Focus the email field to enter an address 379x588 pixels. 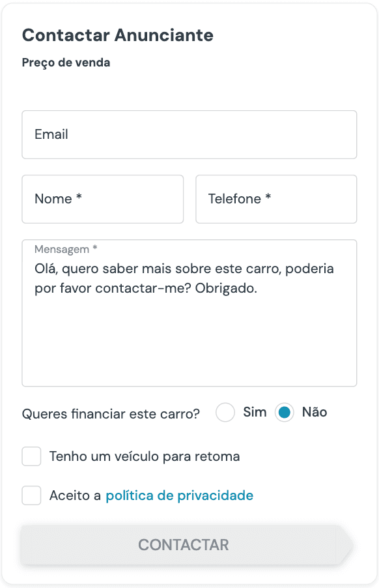point(189,134)
